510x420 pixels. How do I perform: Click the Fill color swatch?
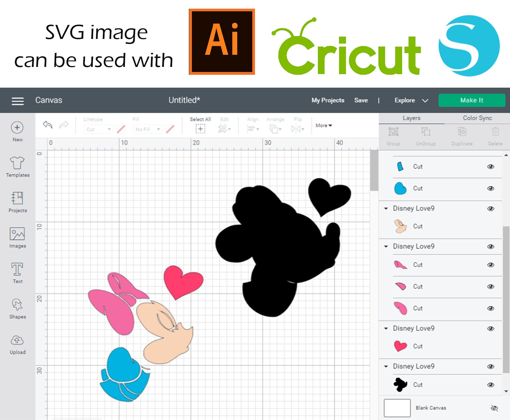pyautogui.click(x=170, y=129)
